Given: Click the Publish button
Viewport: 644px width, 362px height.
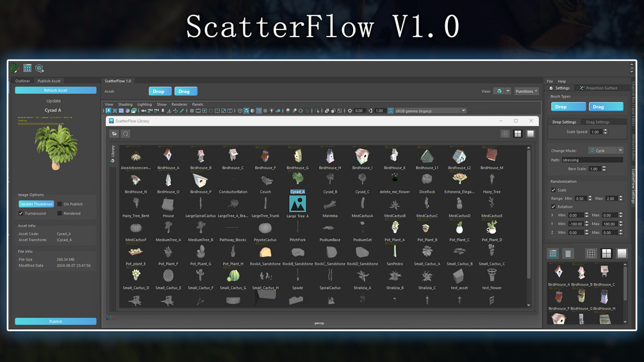Looking at the screenshot, I should point(56,322).
